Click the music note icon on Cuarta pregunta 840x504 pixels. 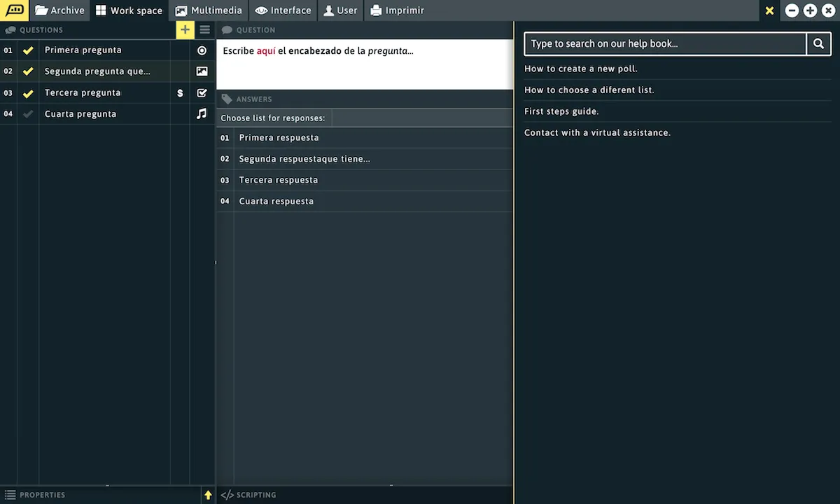point(202,113)
